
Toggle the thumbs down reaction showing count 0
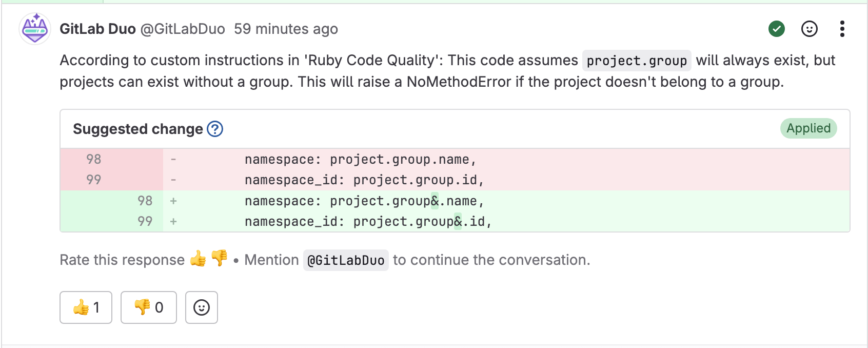pos(148,307)
